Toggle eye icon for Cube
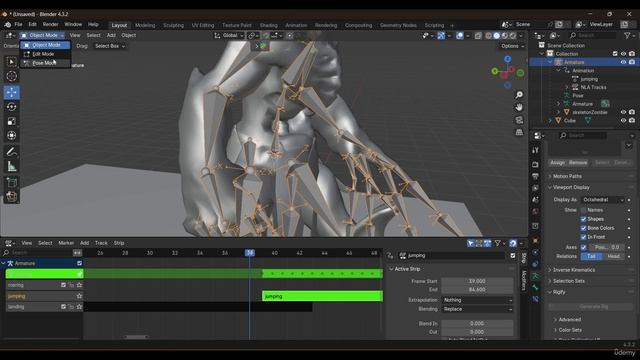The height and width of the screenshot is (360, 640). (x=623, y=121)
